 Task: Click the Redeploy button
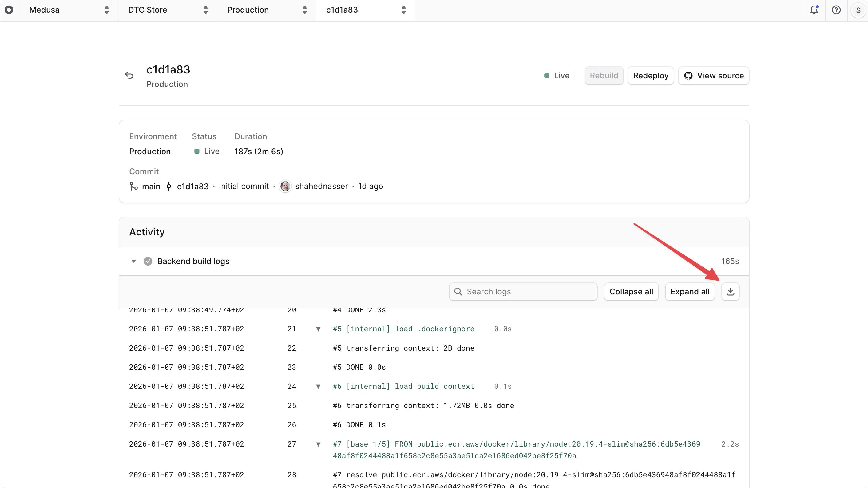coord(650,75)
